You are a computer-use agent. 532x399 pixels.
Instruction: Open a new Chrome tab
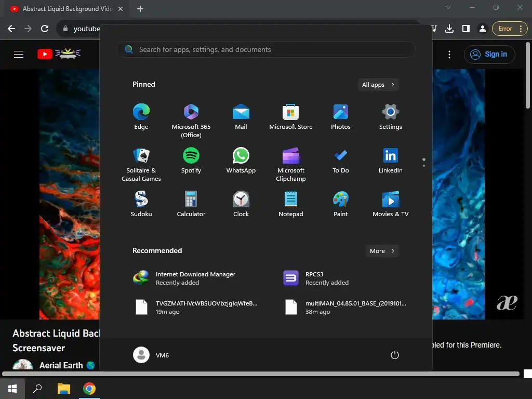[140, 9]
